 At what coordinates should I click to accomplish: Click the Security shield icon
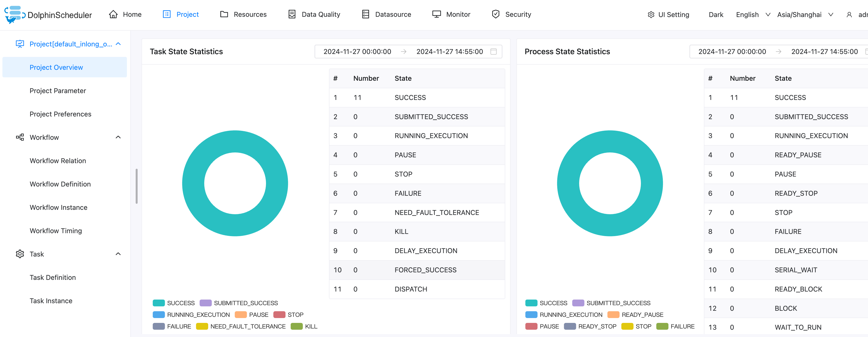click(x=495, y=15)
